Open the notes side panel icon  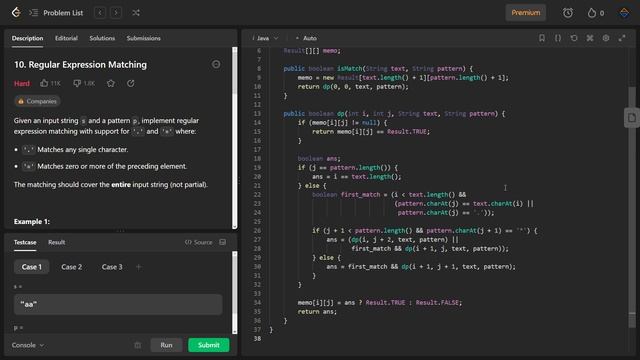(x=632, y=118)
